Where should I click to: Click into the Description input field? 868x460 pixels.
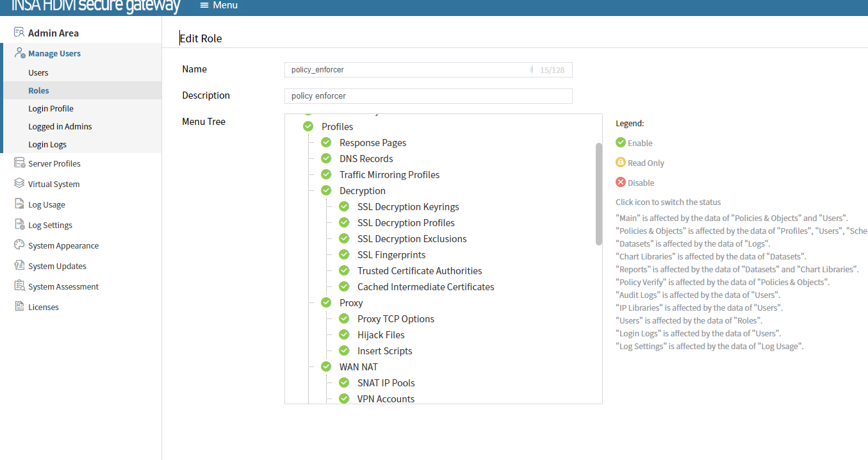coord(428,95)
